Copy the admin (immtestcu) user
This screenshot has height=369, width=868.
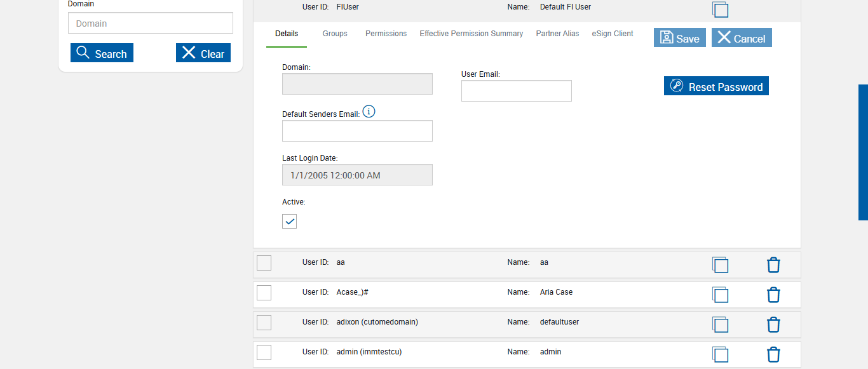coord(720,354)
